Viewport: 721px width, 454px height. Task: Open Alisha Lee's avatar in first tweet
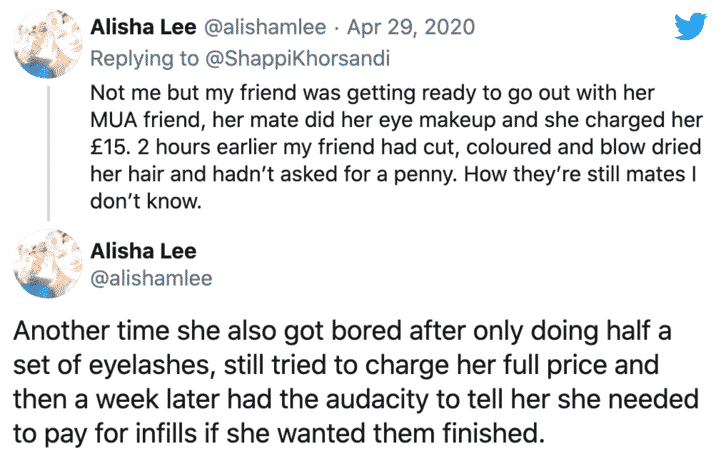click(48, 44)
